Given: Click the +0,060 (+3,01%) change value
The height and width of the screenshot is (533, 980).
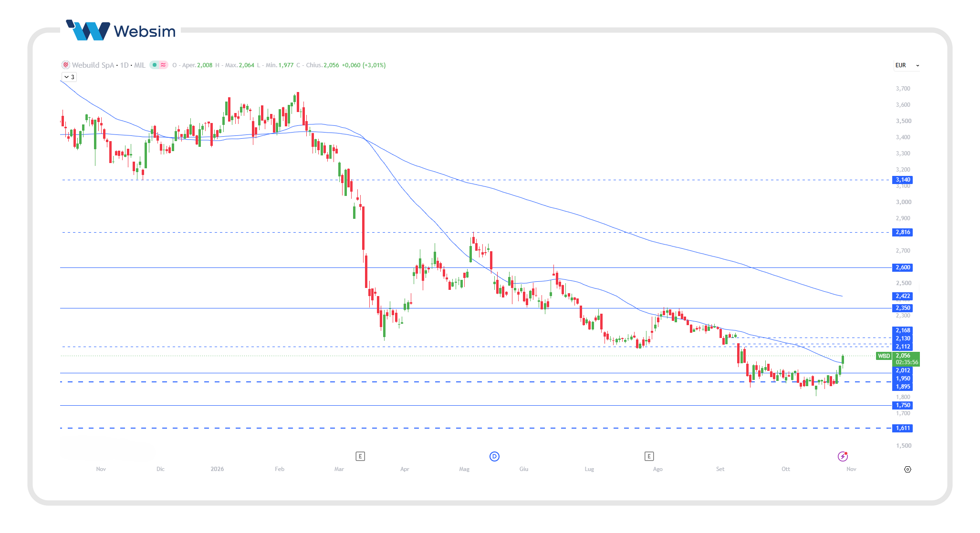Looking at the screenshot, I should (364, 65).
